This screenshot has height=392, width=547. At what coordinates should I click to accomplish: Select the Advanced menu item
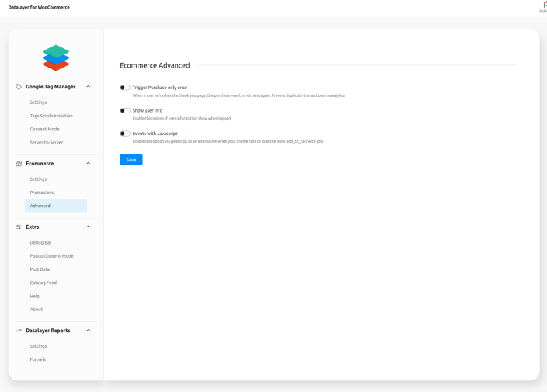click(56, 206)
